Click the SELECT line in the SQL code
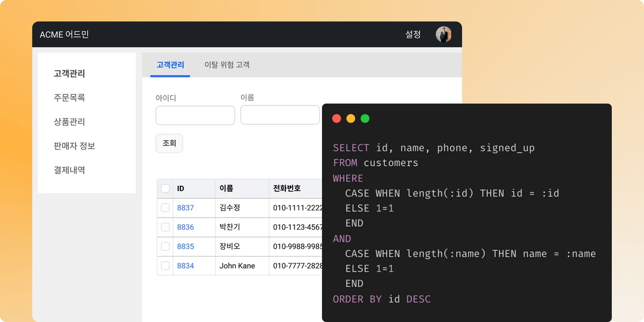 [434, 148]
